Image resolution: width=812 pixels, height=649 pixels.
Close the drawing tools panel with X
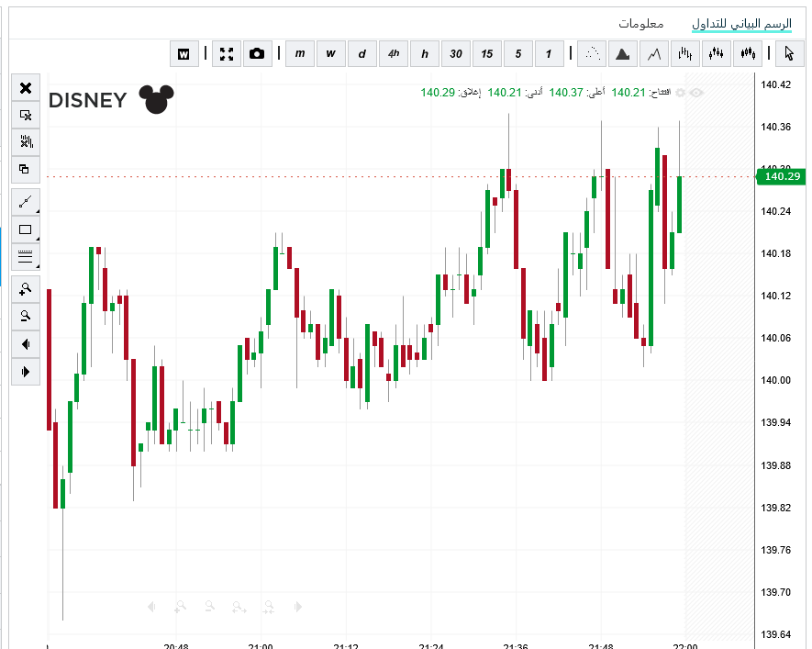(26, 88)
